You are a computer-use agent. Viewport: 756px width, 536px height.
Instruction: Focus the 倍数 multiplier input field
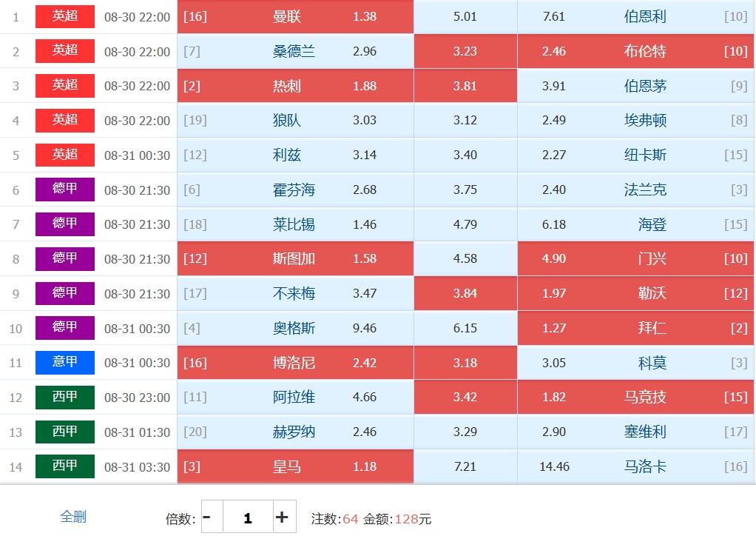pyautogui.click(x=248, y=517)
